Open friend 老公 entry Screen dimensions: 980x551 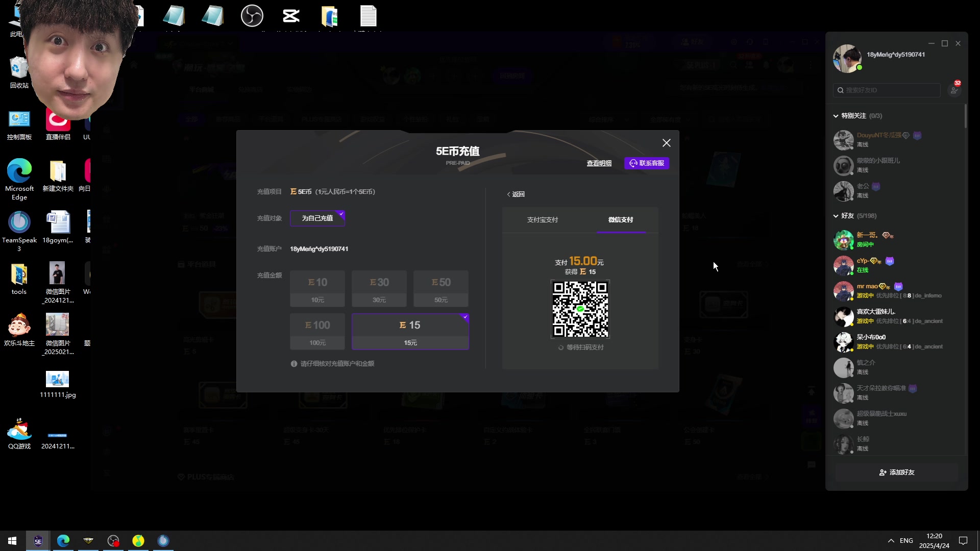click(x=896, y=191)
